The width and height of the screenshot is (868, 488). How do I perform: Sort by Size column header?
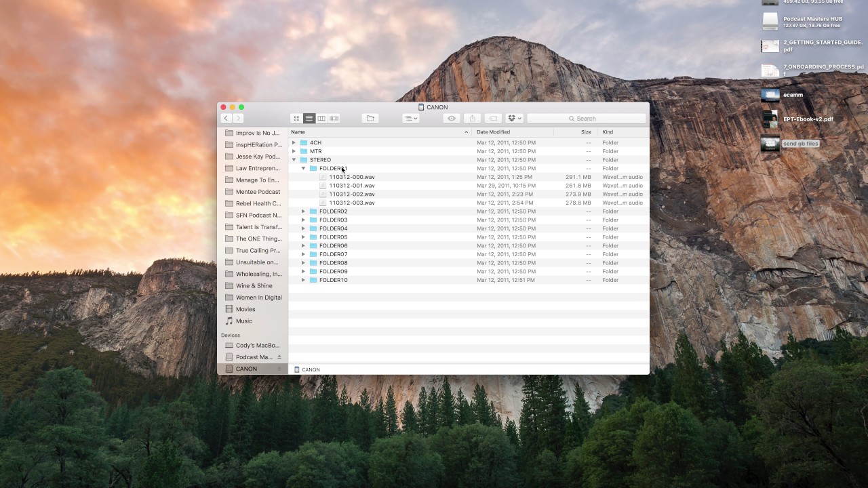click(575, 132)
